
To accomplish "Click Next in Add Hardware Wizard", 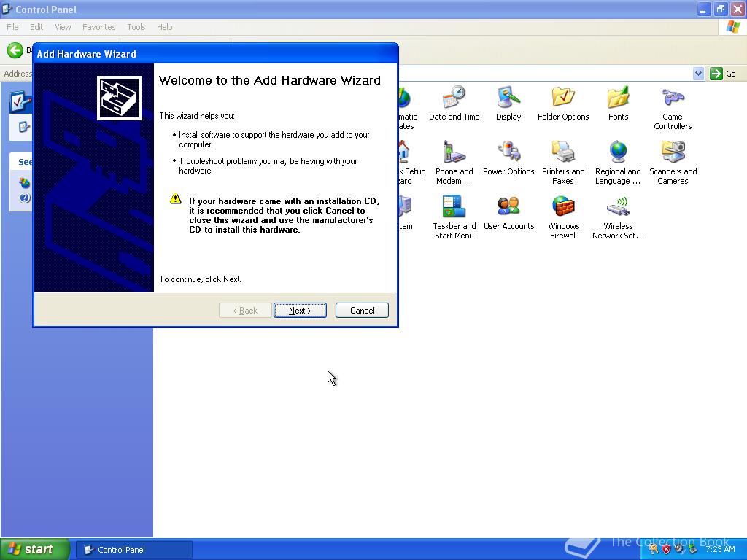I will (300, 311).
